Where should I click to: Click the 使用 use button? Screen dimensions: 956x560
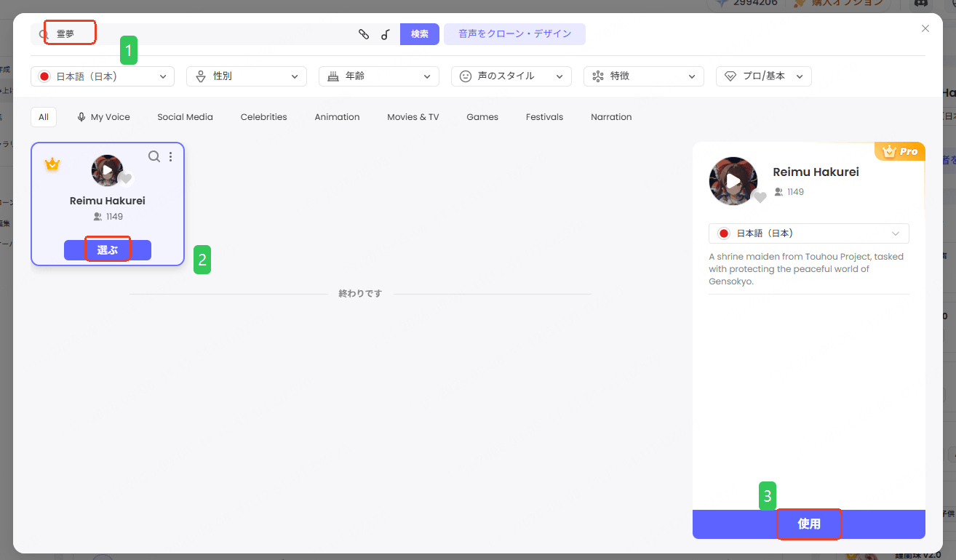click(x=809, y=524)
